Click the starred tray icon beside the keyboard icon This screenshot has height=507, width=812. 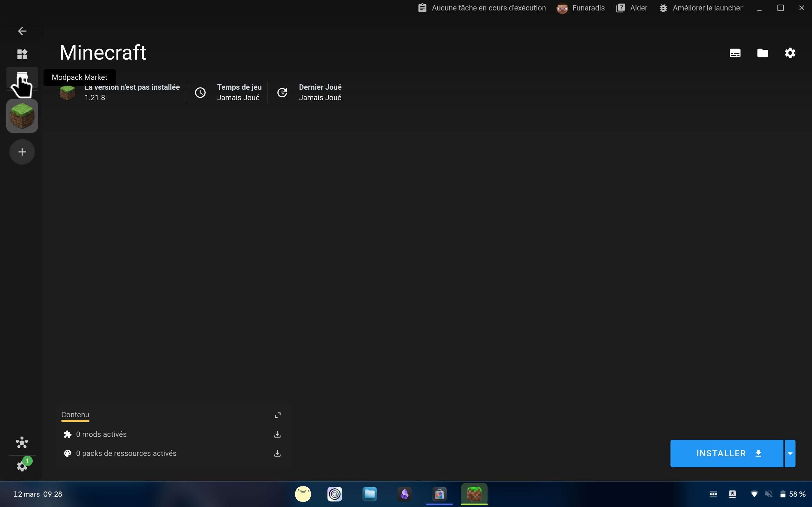732,494
